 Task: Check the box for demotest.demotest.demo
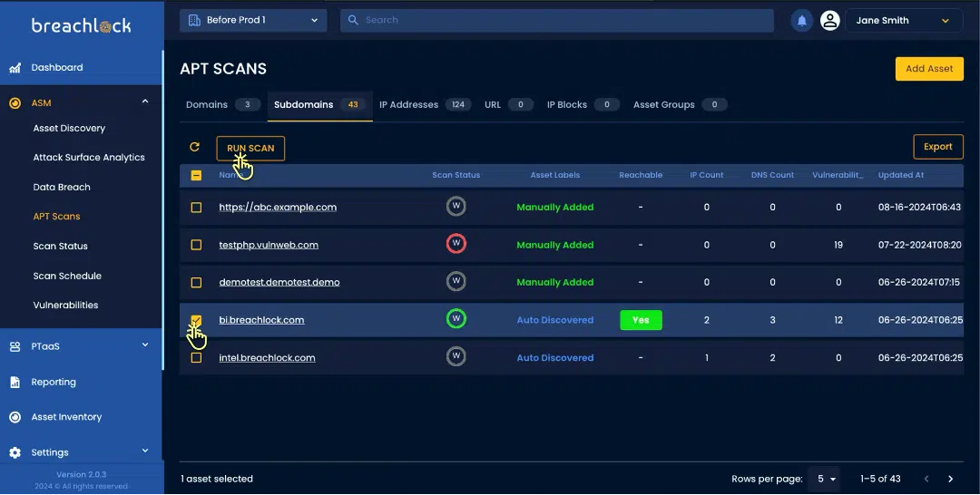tap(196, 283)
